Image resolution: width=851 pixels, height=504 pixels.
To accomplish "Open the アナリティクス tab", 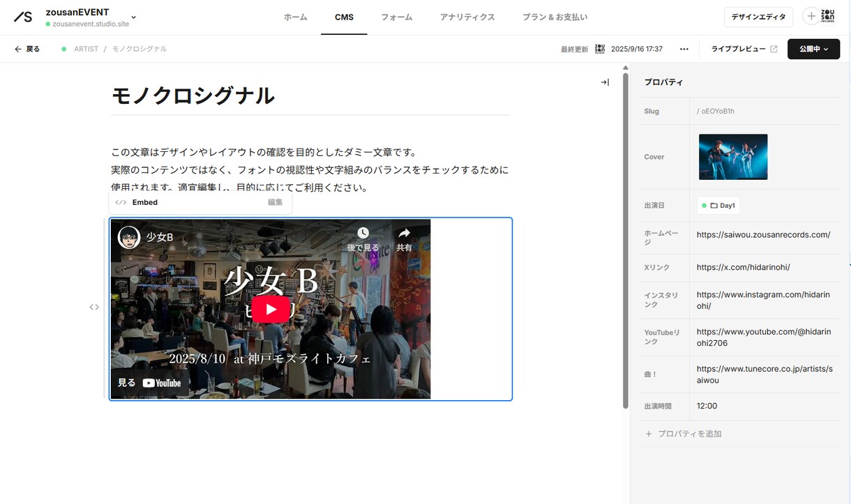I will coord(467,17).
